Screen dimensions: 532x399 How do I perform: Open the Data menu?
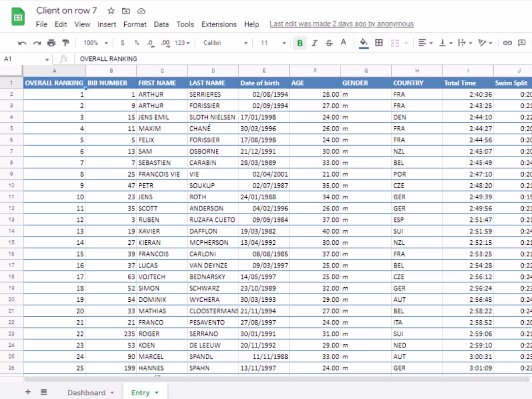tap(161, 25)
